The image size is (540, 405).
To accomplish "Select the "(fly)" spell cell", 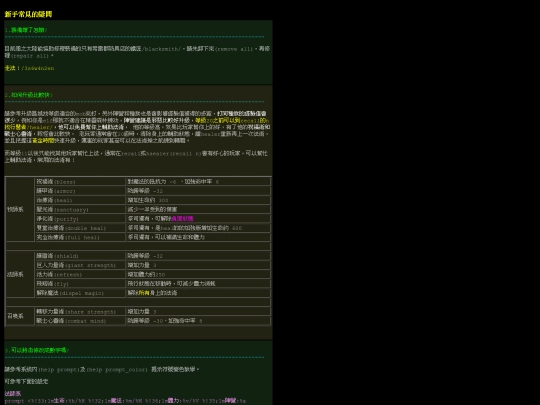I will [x=80, y=284].
